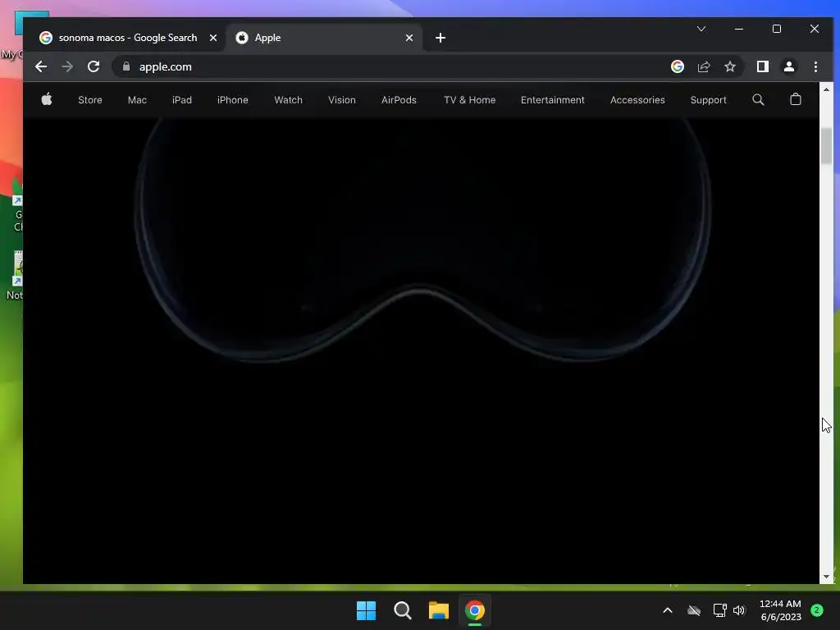This screenshot has width=840, height=630.
Task: Open the Windows Start menu
Action: [367, 610]
